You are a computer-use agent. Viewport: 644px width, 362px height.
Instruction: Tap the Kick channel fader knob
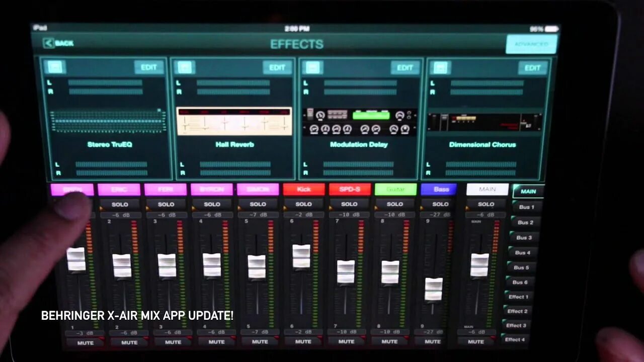tap(301, 256)
